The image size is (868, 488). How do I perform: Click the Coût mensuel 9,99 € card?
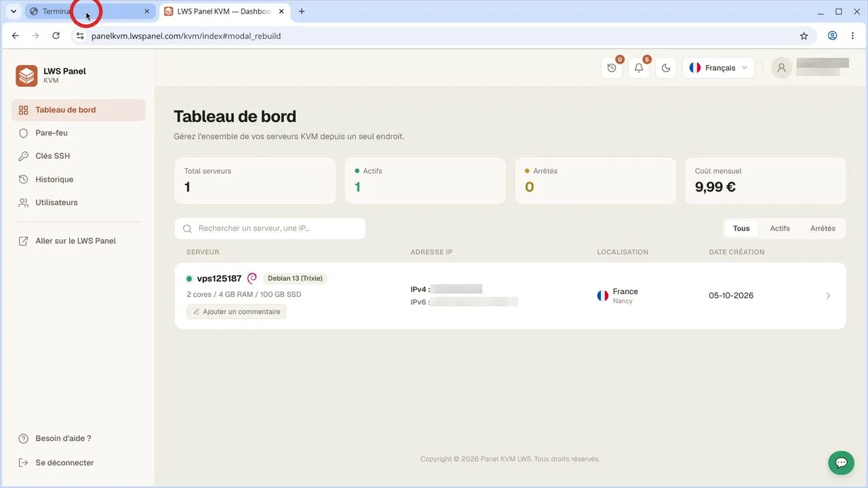(766, 181)
